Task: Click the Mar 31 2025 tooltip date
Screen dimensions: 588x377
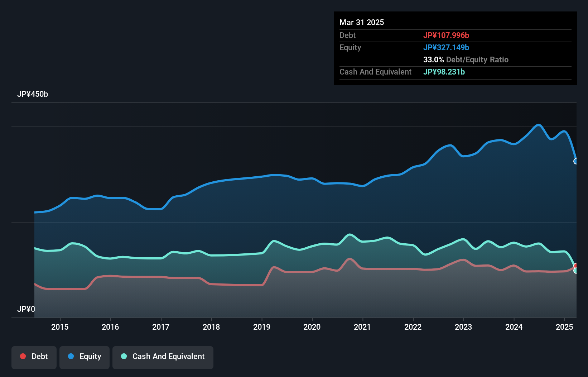Action: [x=362, y=22]
